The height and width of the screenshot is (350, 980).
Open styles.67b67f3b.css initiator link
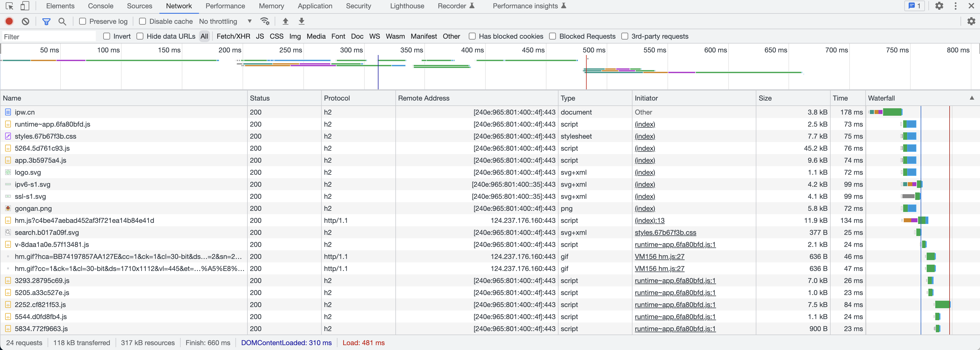pyautogui.click(x=665, y=232)
